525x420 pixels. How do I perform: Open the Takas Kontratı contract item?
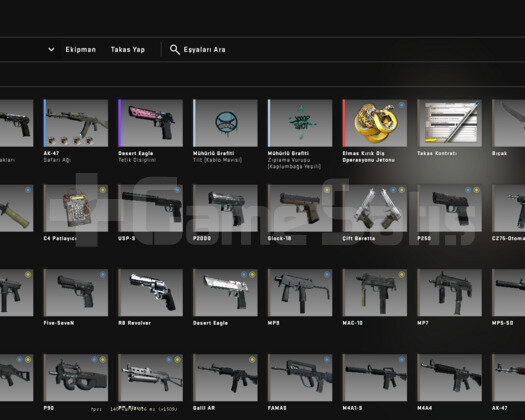pos(449,123)
